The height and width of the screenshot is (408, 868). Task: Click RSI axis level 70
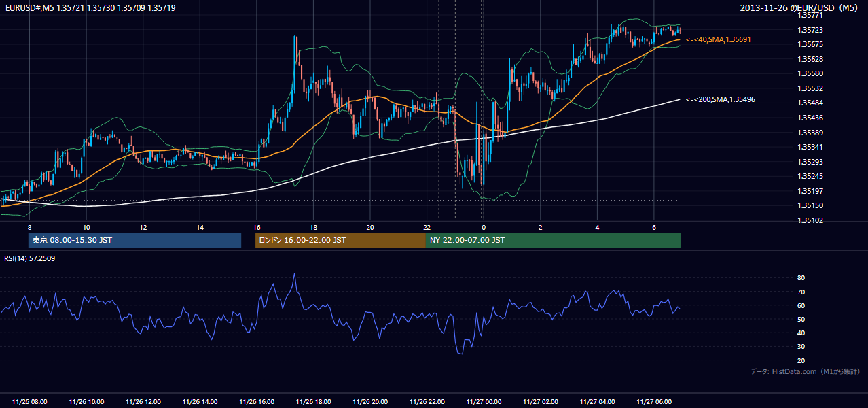[801, 292]
